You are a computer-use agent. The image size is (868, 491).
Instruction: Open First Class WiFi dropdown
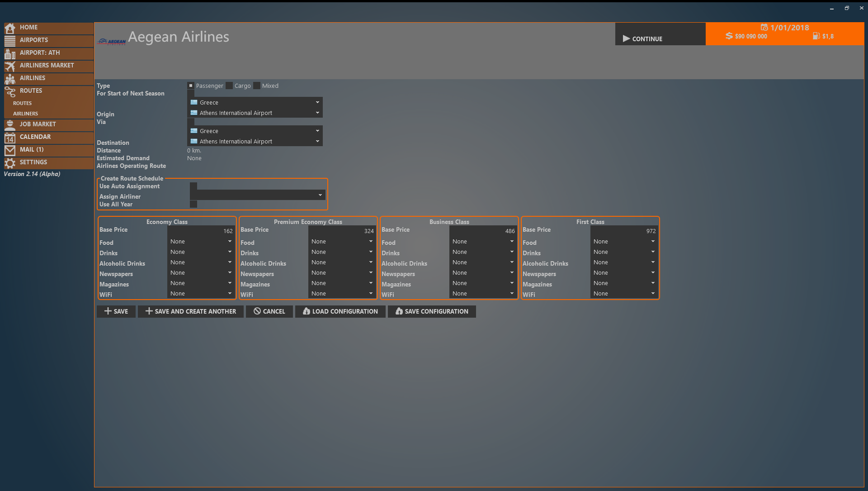[624, 293]
